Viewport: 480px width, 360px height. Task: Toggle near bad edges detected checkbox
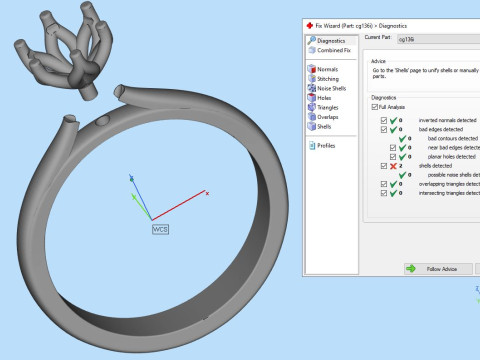tap(393, 148)
